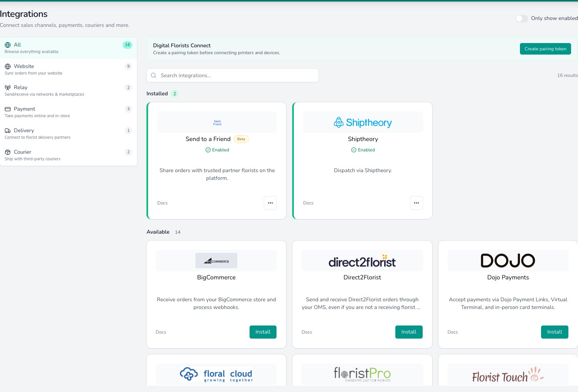Click the 'Integrations' page heading
This screenshot has height=392, width=578.
pyautogui.click(x=23, y=14)
